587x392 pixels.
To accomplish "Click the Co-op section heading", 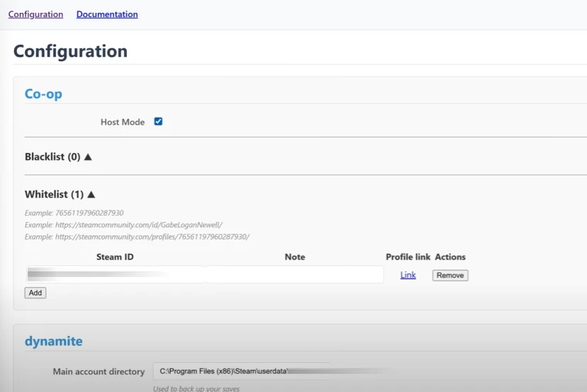I will click(x=43, y=94).
